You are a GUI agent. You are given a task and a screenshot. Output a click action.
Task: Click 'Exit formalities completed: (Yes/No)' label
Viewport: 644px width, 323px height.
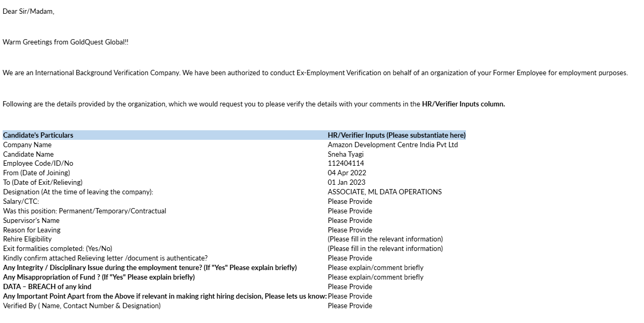pos(58,249)
